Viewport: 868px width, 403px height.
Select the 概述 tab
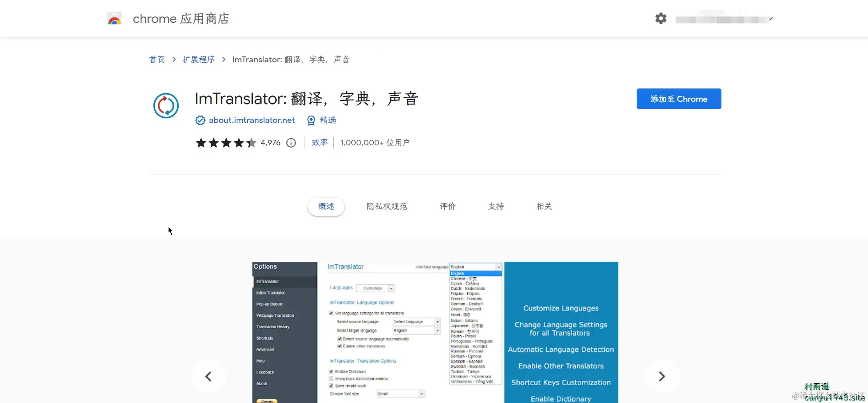click(x=326, y=206)
